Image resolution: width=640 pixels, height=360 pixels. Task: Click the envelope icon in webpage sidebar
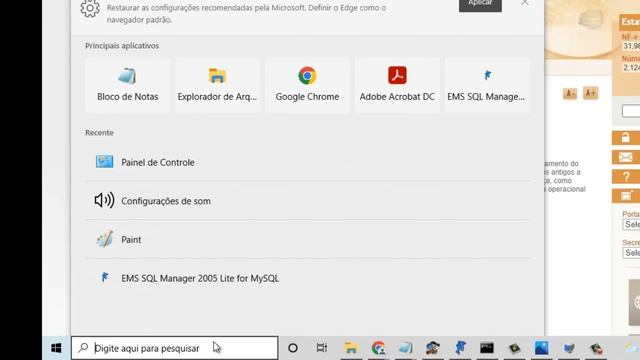tap(626, 157)
